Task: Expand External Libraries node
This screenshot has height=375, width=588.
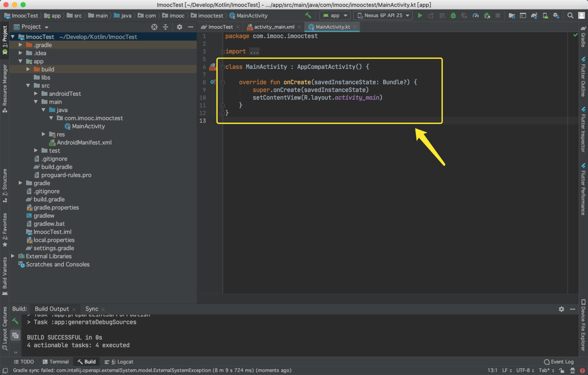Action: (x=13, y=256)
